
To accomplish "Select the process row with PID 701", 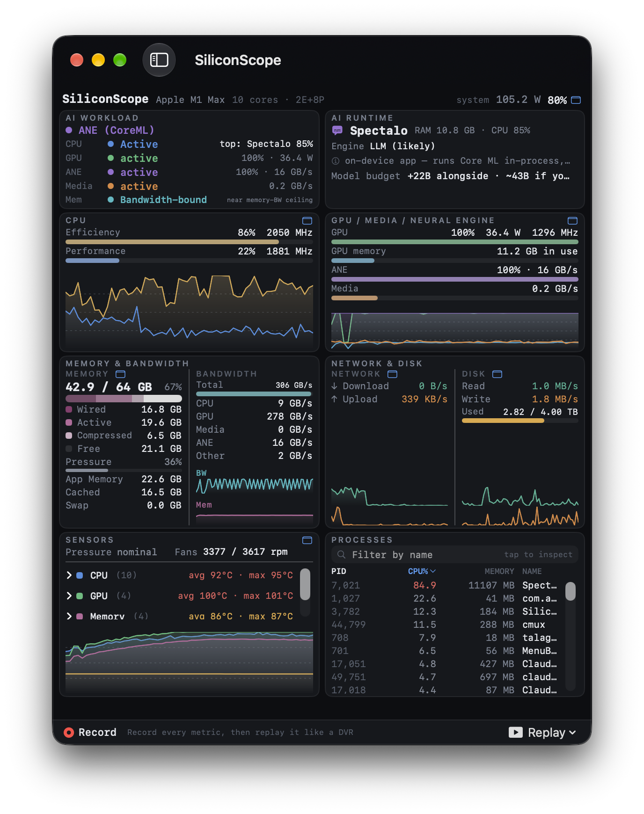I will pyautogui.click(x=445, y=651).
